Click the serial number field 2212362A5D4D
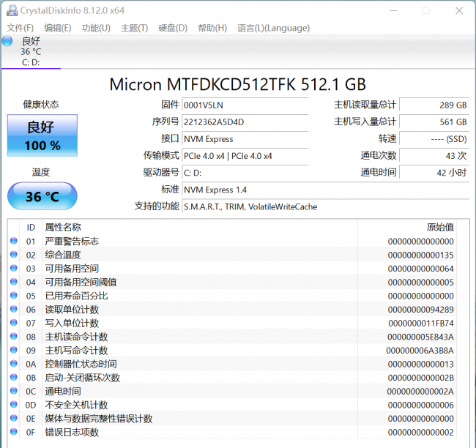Screen dimensions: 476x448 (245, 122)
